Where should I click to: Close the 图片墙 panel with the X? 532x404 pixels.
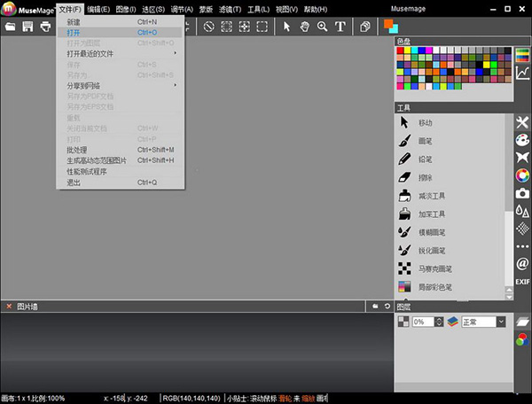(x=9, y=307)
